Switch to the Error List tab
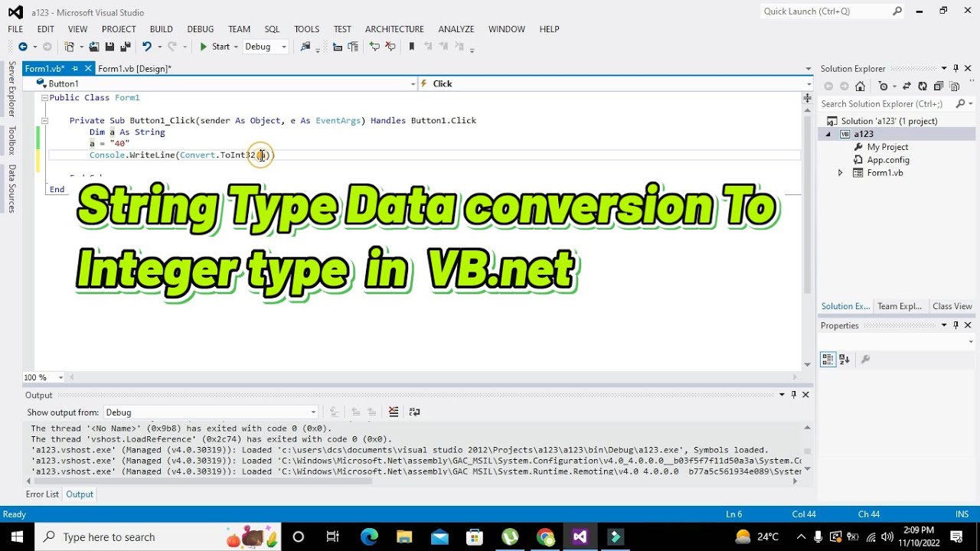 click(42, 494)
